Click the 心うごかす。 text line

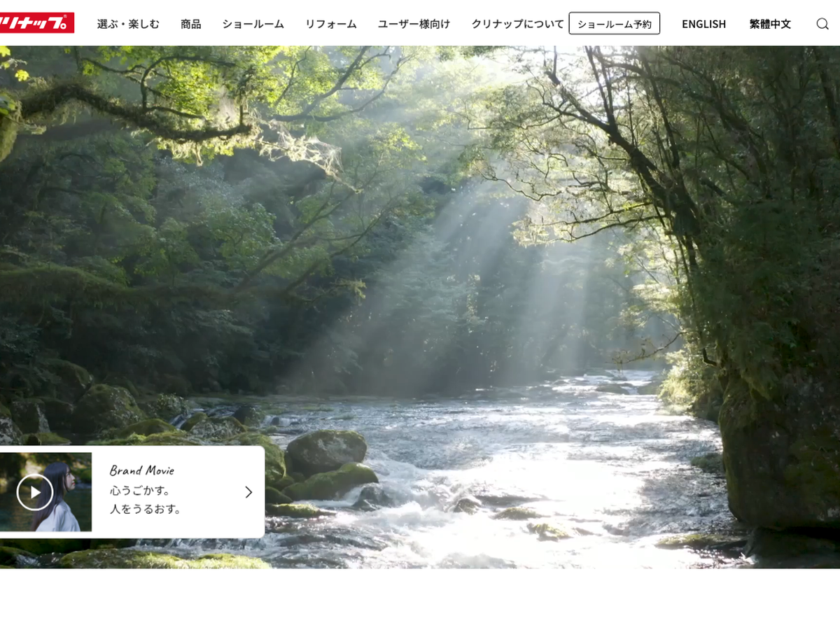tap(140, 490)
